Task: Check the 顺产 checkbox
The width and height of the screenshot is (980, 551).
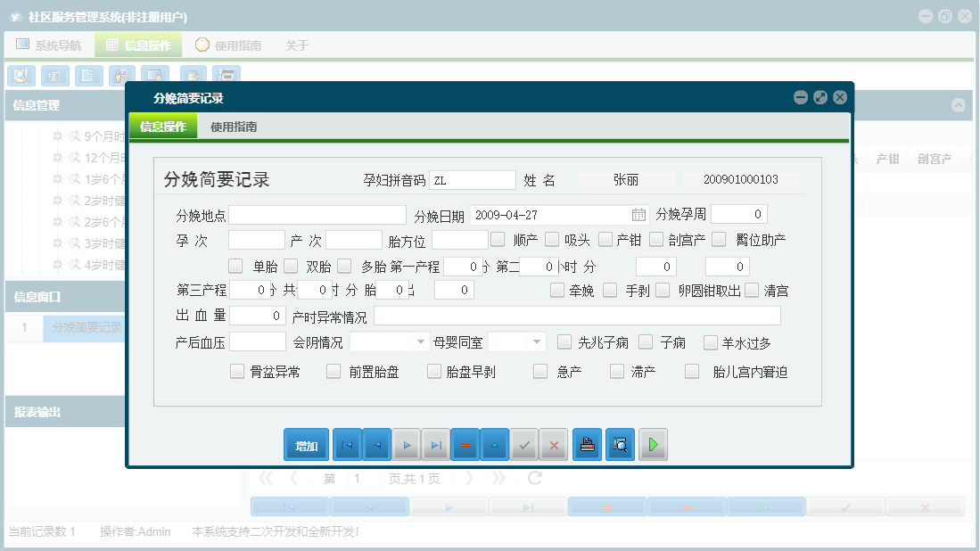Action: pos(499,239)
